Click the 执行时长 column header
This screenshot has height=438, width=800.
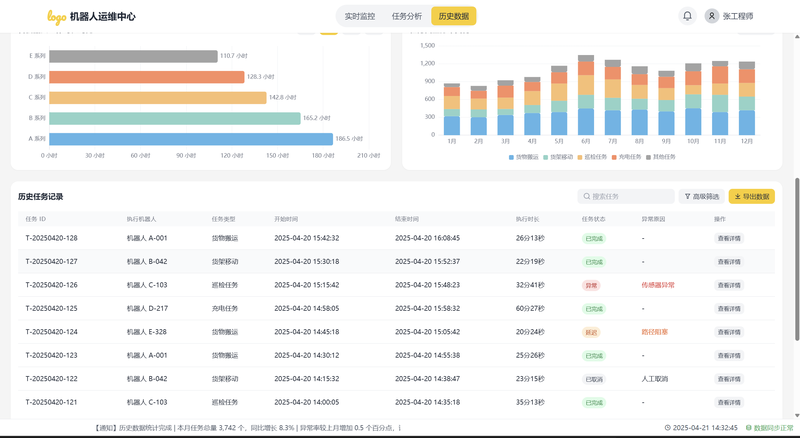click(x=528, y=219)
